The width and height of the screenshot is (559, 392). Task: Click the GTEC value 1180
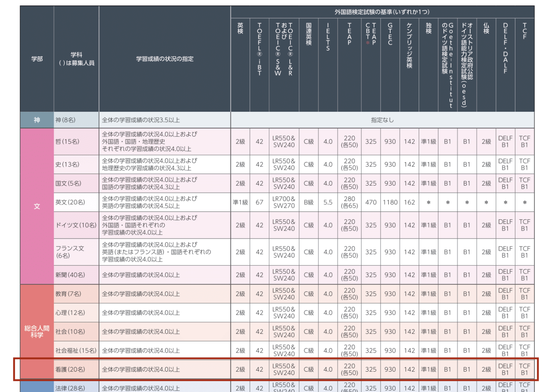tap(390, 203)
